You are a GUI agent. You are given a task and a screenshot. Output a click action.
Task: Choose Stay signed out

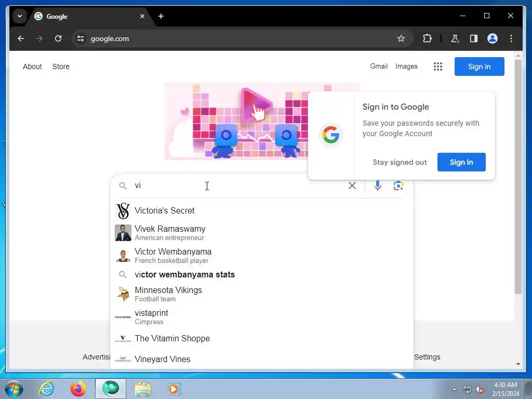click(x=400, y=162)
